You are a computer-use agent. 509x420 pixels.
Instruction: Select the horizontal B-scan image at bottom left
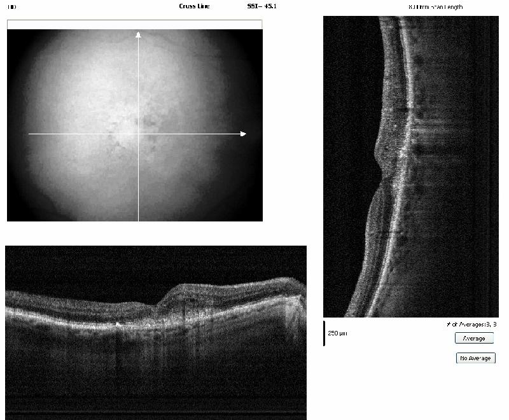tap(155, 332)
